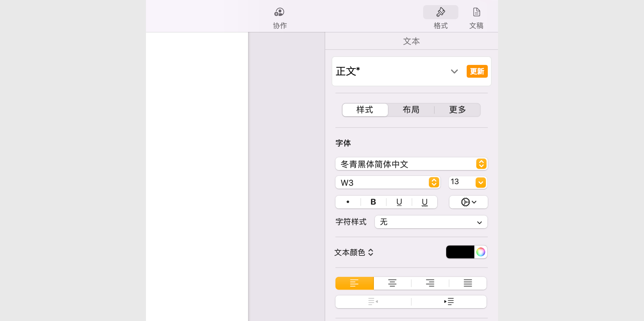Viewport: 644px width, 321px height.
Task: Open the 文本颜色 popup selector
Action: pyautogui.click(x=354, y=253)
